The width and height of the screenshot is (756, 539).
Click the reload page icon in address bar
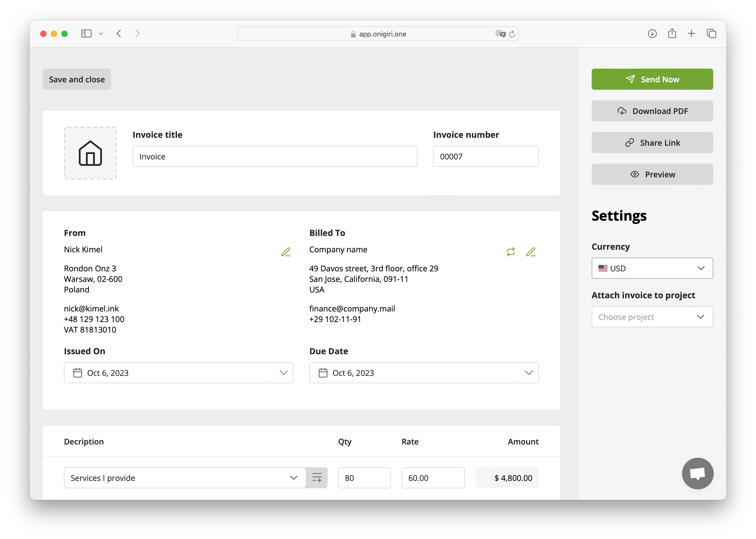(x=512, y=34)
